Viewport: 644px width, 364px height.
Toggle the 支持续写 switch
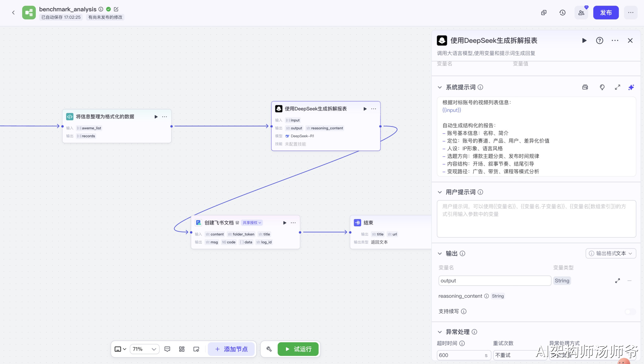click(x=630, y=312)
